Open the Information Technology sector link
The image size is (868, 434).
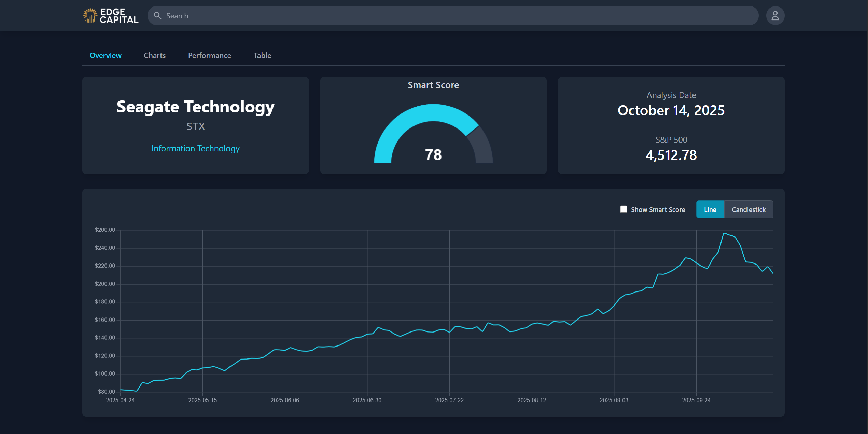[195, 148]
